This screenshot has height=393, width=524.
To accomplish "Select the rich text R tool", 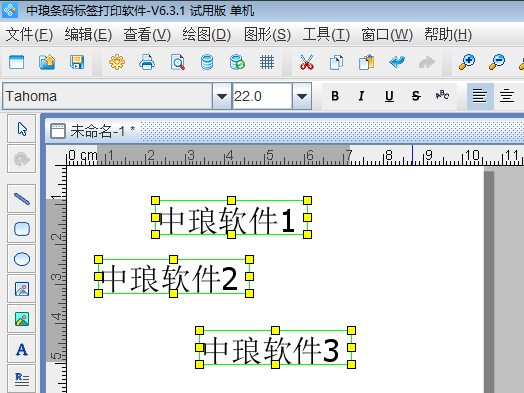I will pyautogui.click(x=22, y=379).
